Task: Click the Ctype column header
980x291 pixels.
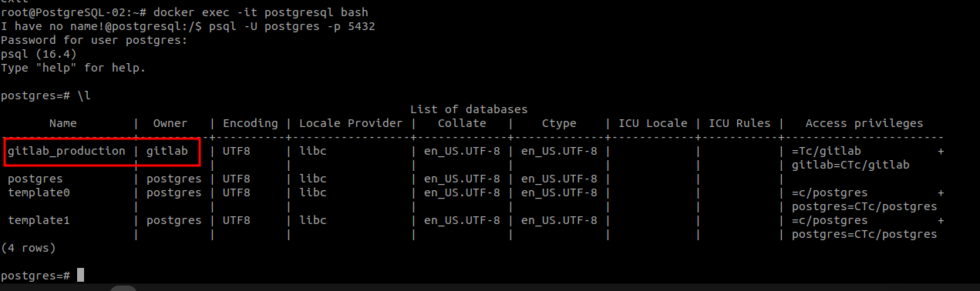Action: coord(559,123)
